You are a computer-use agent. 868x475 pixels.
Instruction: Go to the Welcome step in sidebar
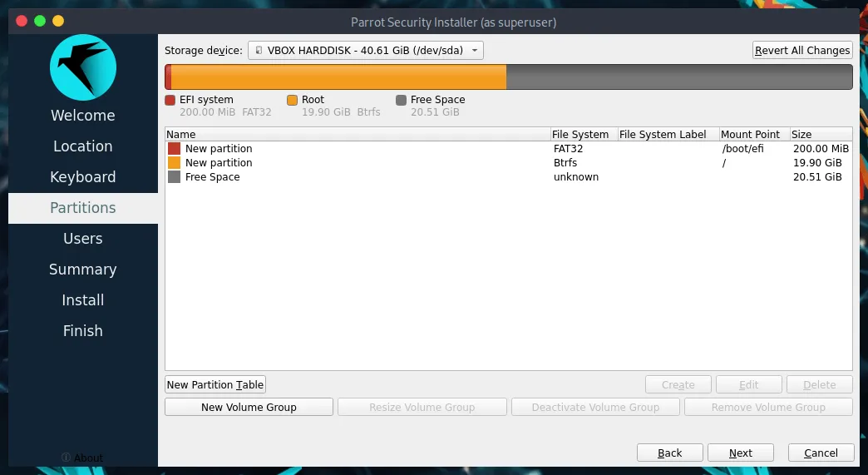(83, 115)
